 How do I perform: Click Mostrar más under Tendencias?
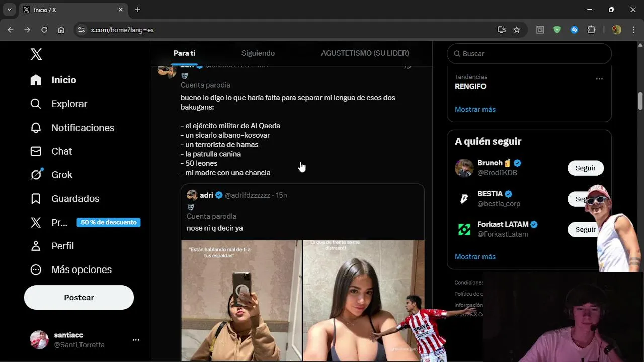[475, 109]
